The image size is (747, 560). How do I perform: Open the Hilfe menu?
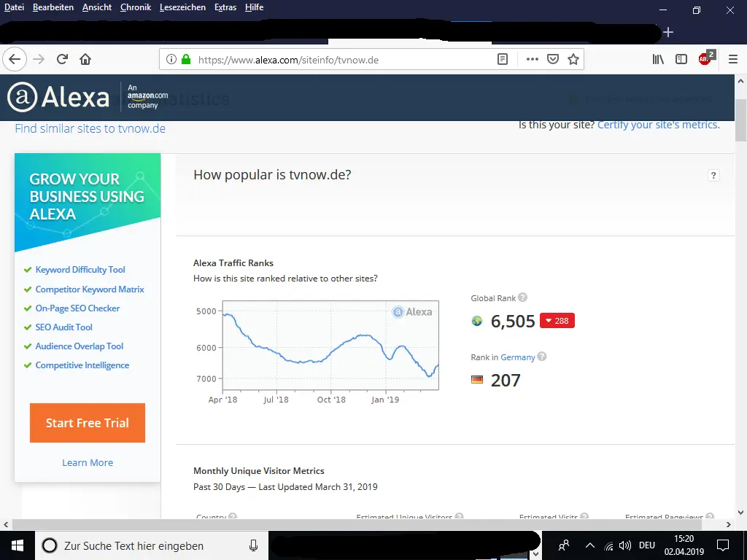[254, 7]
